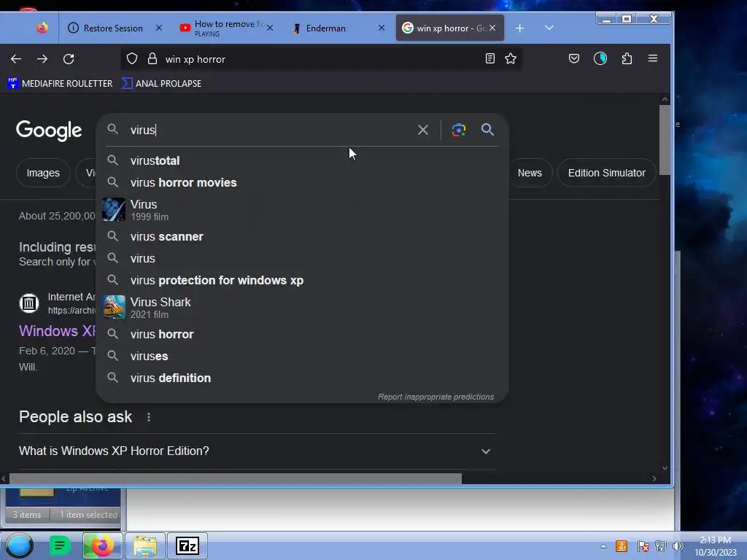Select the virus scanner suggestion
The image size is (747, 560).
coord(302,236)
